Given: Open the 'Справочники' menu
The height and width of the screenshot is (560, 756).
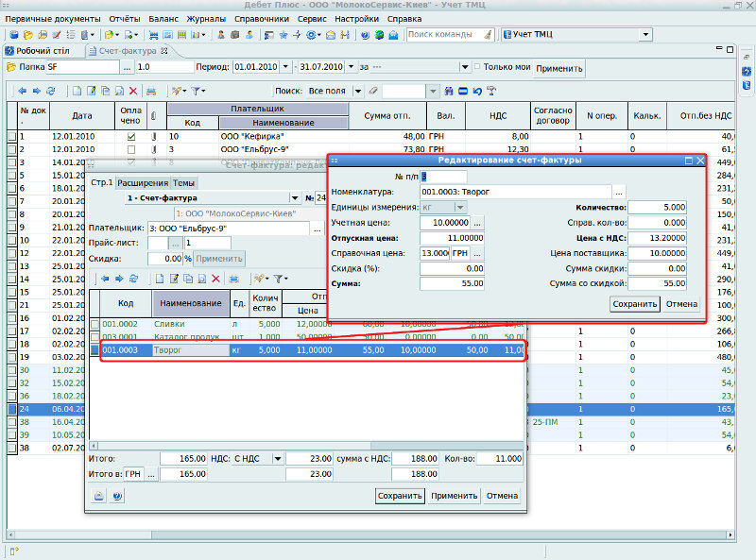Looking at the screenshot, I should point(264,18).
